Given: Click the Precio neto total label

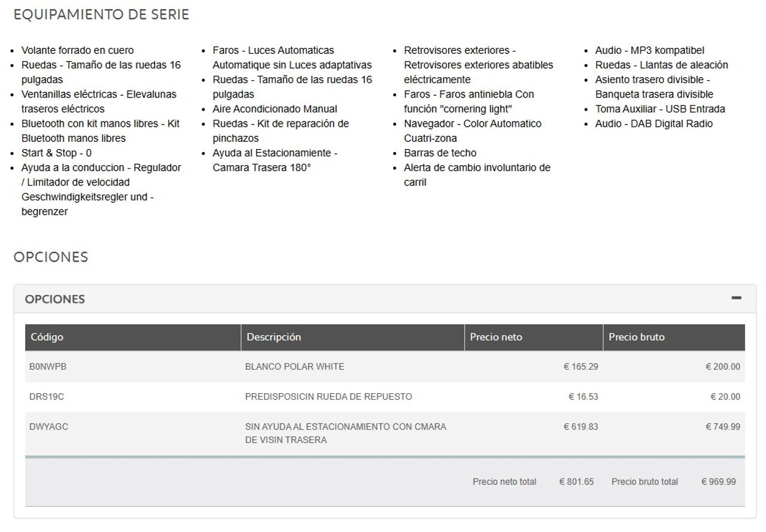Looking at the screenshot, I should pos(504,482).
